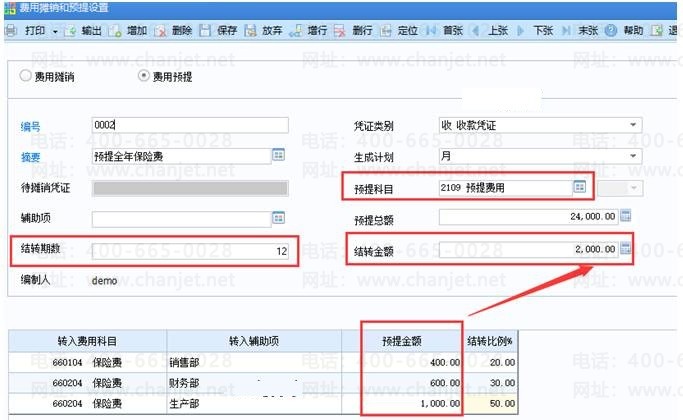Image resolution: width=683 pixels, height=420 pixels.
Task: Click the 保存 save disk icon
Action: point(205,30)
